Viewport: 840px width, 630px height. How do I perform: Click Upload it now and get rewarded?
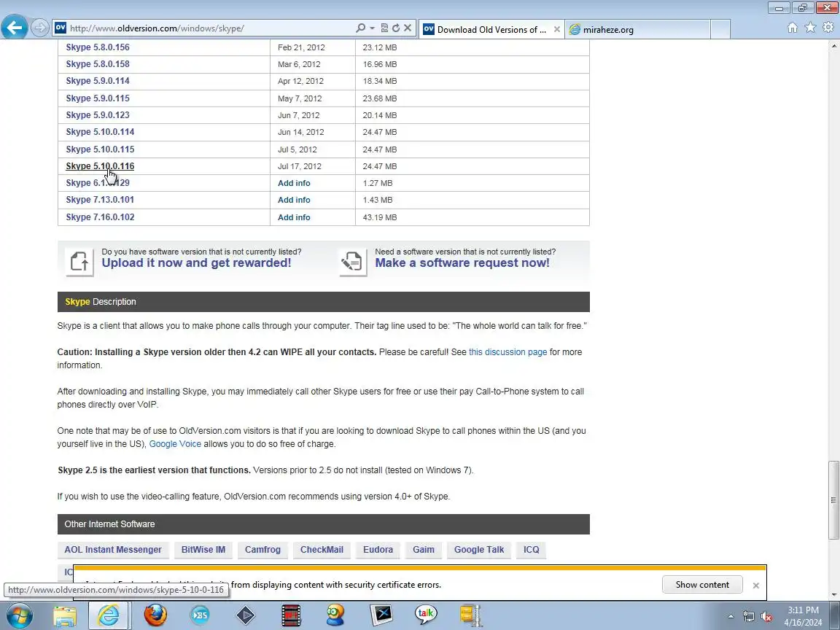coord(197,262)
